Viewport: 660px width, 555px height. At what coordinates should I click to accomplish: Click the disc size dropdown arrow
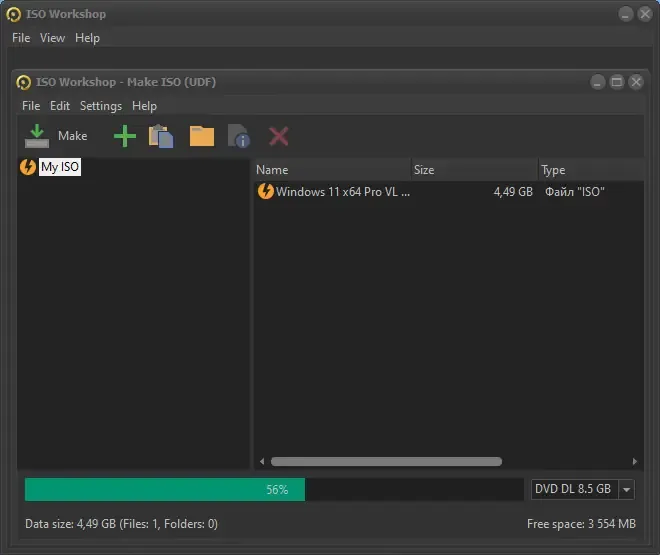(627, 489)
